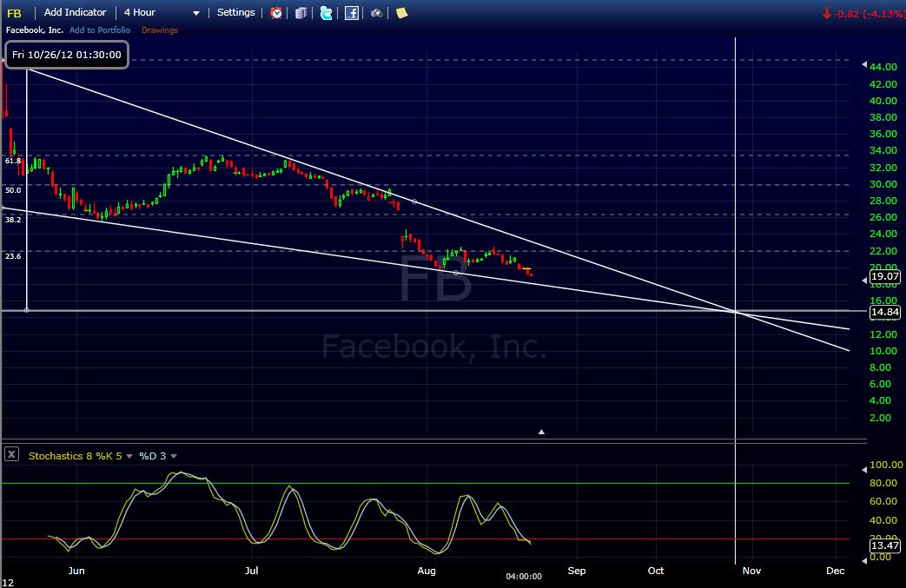Select the lower trendline handle near August
This screenshot has height=588, width=906.
(x=456, y=273)
